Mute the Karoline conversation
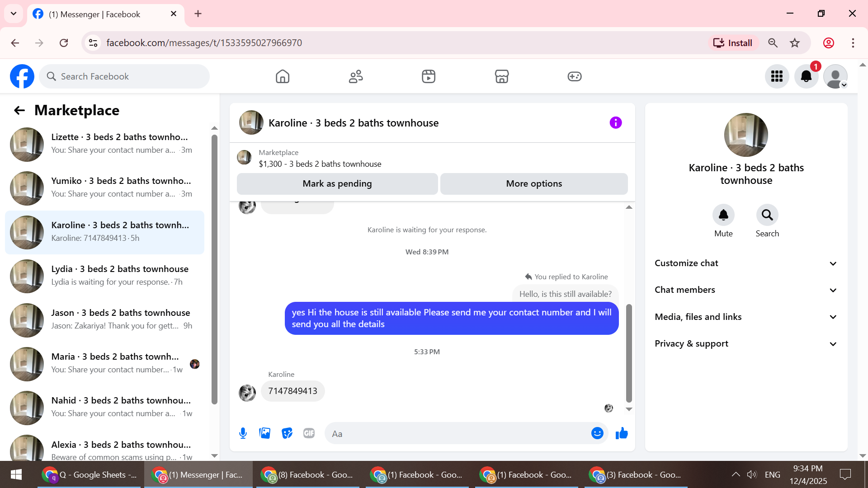Screen dimensions: 868x488 pos(723,215)
